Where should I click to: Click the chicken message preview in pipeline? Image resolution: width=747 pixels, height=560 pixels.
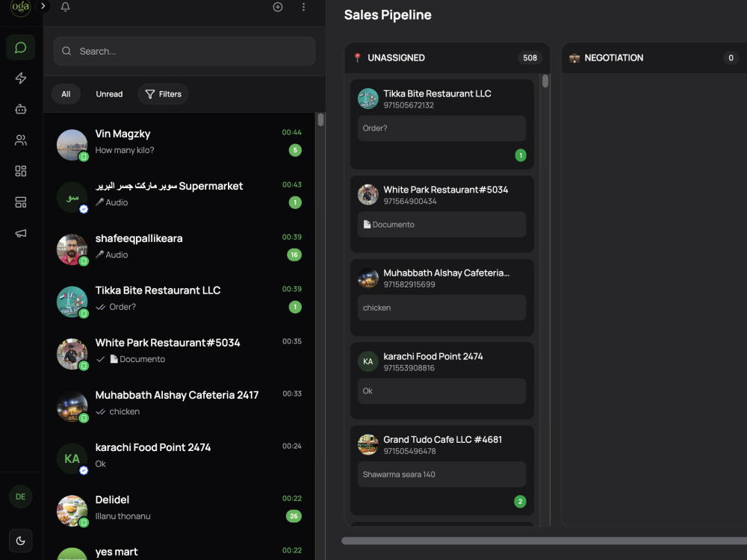pos(442,308)
